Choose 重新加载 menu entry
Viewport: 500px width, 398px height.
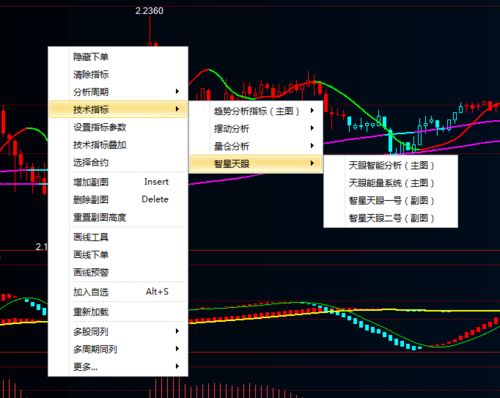118,312
